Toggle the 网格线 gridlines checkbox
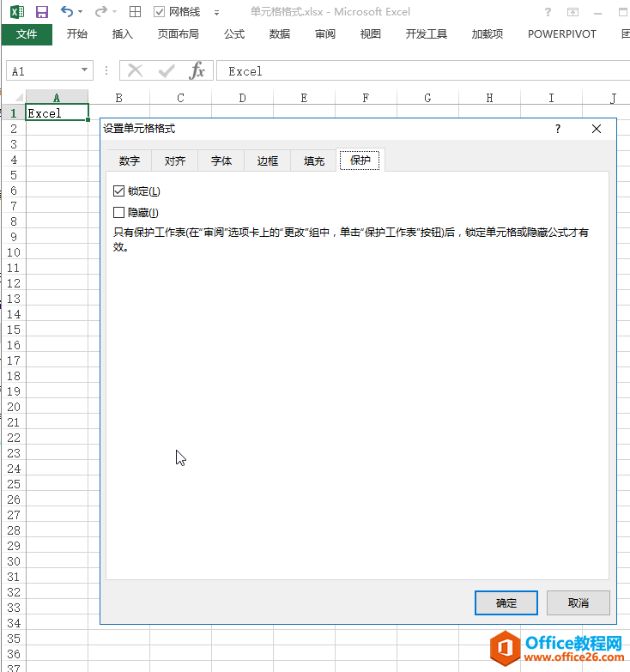This screenshot has height=672, width=630. [159, 12]
